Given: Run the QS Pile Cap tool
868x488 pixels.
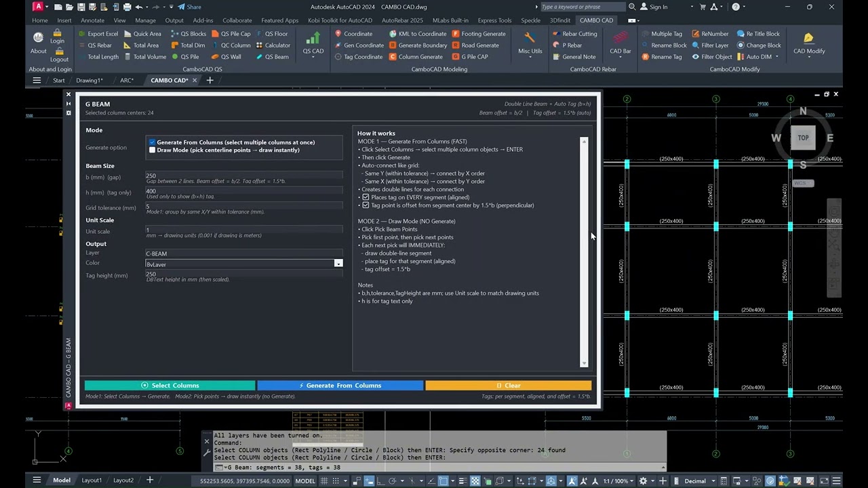Looking at the screenshot, I should click(231, 34).
